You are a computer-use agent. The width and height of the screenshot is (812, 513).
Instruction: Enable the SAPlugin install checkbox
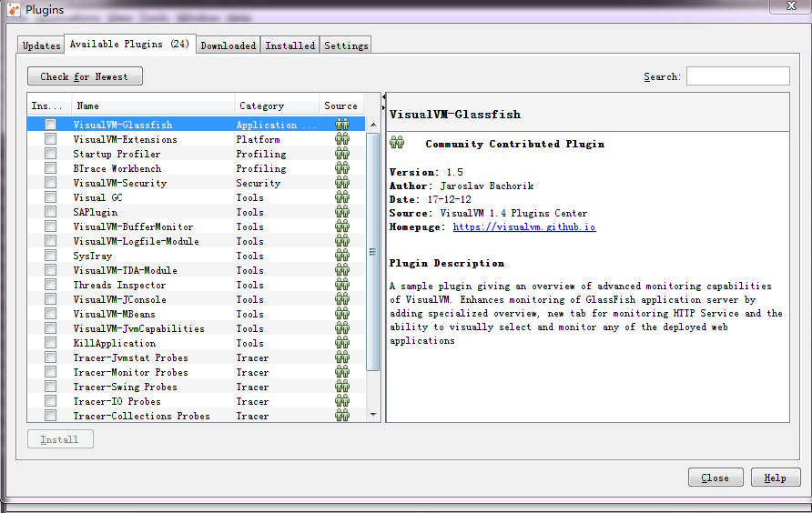click(51, 212)
